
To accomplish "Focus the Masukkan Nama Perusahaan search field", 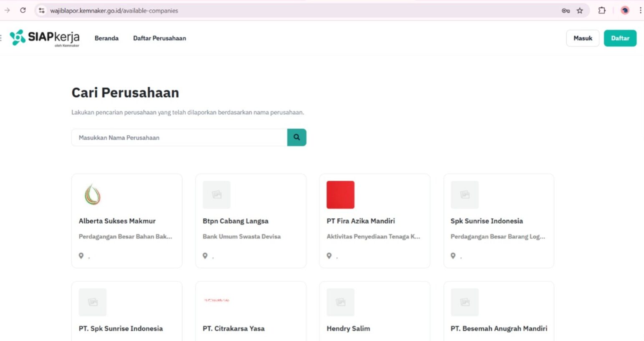I will [x=179, y=137].
